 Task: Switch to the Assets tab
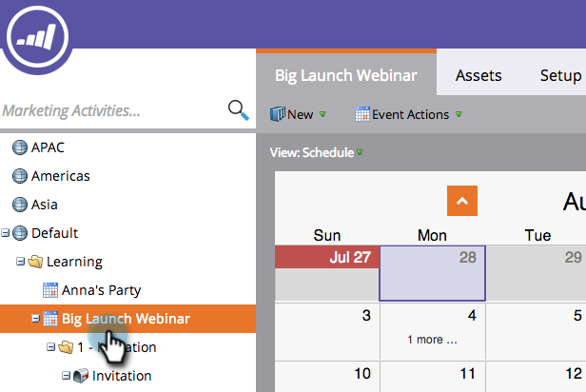479,75
